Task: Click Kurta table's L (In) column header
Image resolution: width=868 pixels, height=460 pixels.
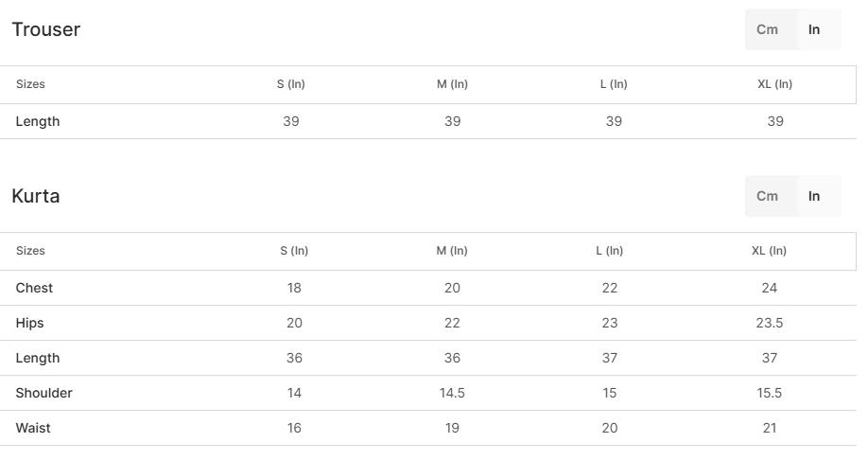Action: coord(610,251)
